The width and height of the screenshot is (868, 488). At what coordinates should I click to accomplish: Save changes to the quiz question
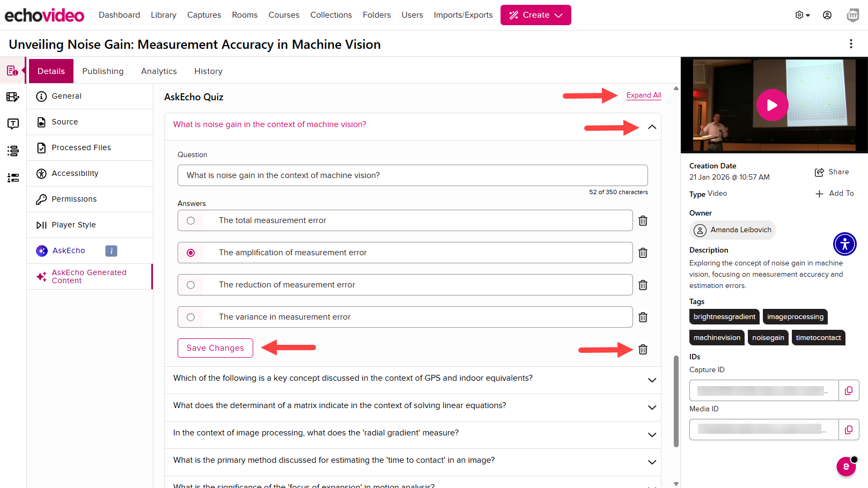(x=215, y=348)
